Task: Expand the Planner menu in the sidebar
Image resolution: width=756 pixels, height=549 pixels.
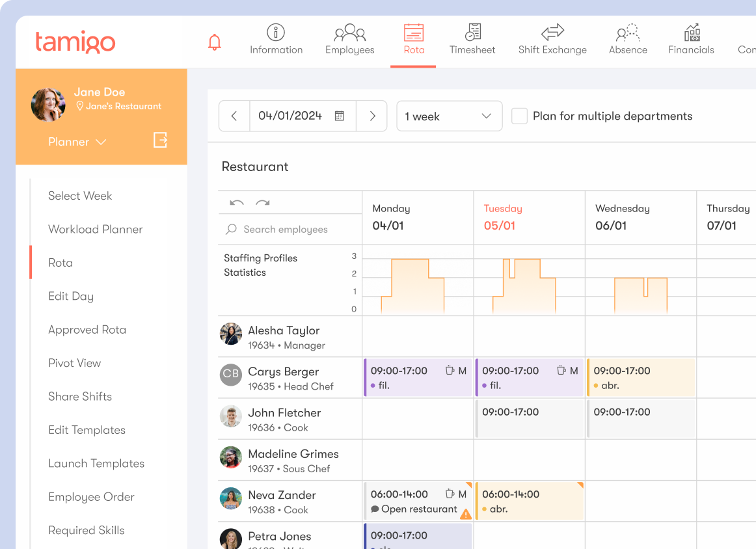Action: coord(77,142)
